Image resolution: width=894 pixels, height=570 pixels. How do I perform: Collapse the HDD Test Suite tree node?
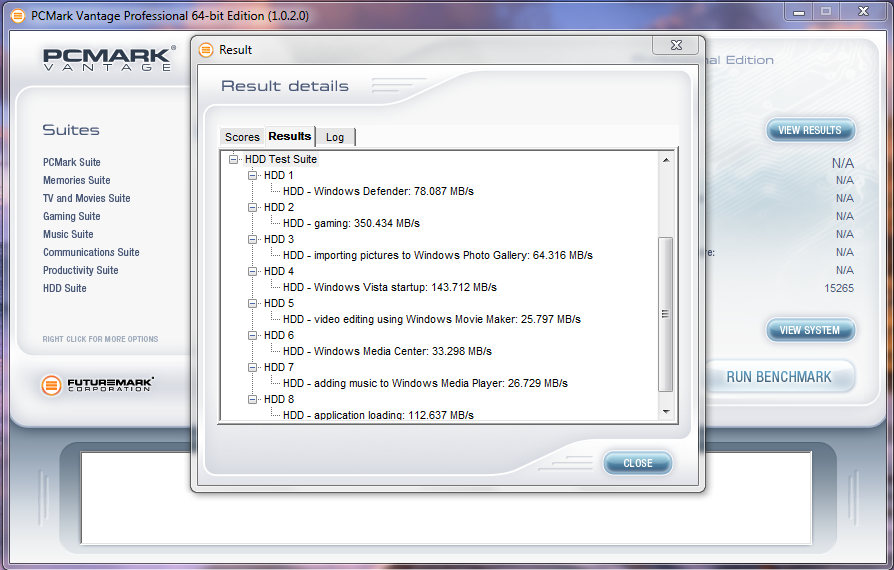coord(233,160)
